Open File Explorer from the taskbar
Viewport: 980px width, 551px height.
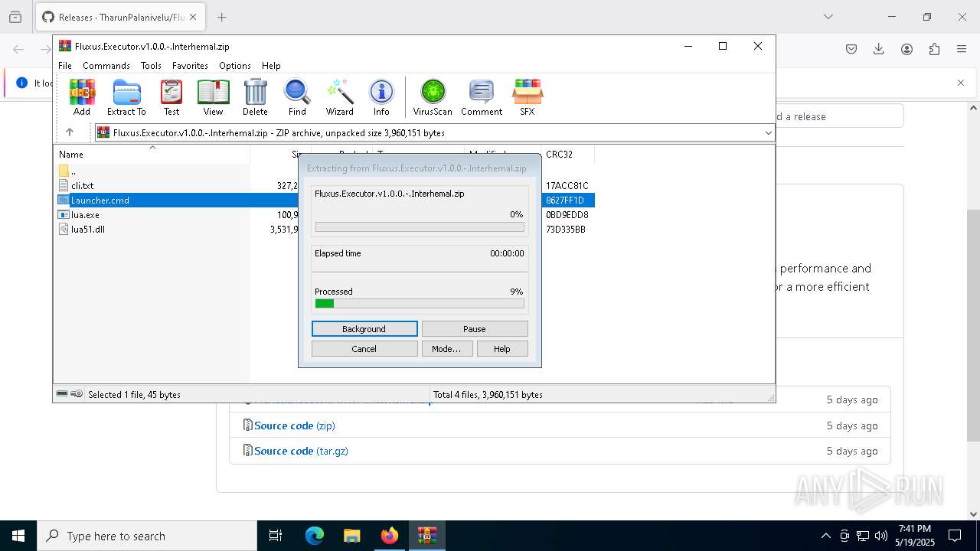(x=352, y=536)
